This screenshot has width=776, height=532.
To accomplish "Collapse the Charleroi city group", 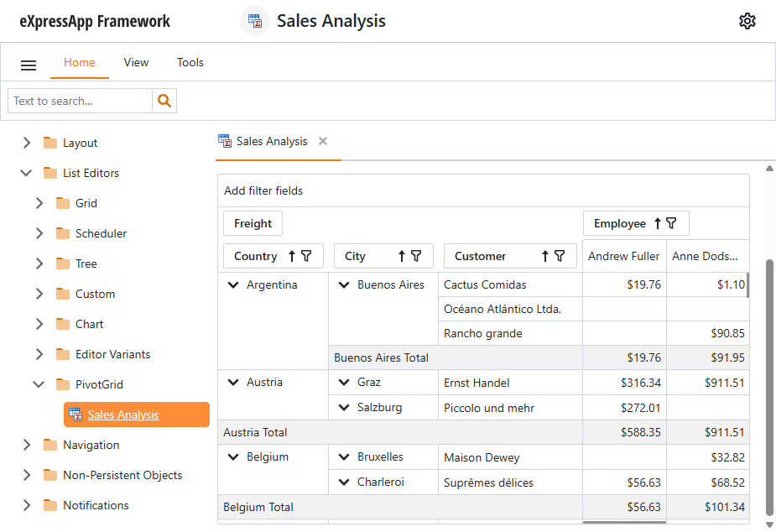I will 344,482.
